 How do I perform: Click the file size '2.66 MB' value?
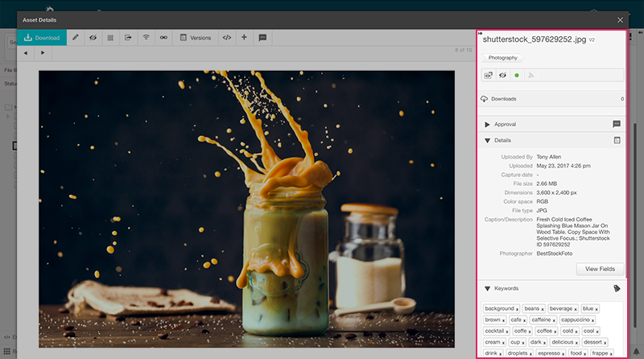547,184
